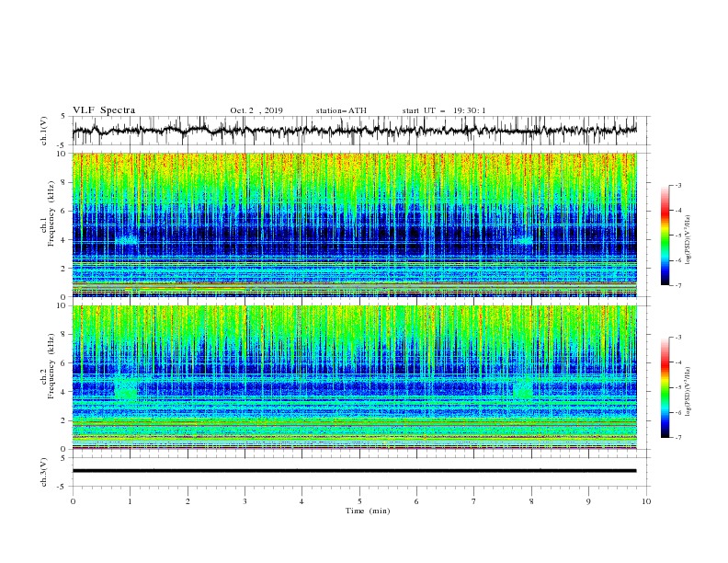Click the ch.2 spectrogram color scale bar
Viewport: 728px width, 563px height.
click(665, 387)
